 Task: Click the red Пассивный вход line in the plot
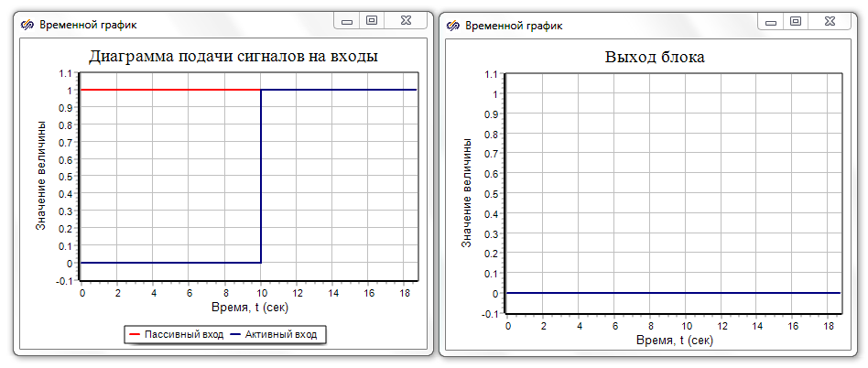click(x=165, y=90)
